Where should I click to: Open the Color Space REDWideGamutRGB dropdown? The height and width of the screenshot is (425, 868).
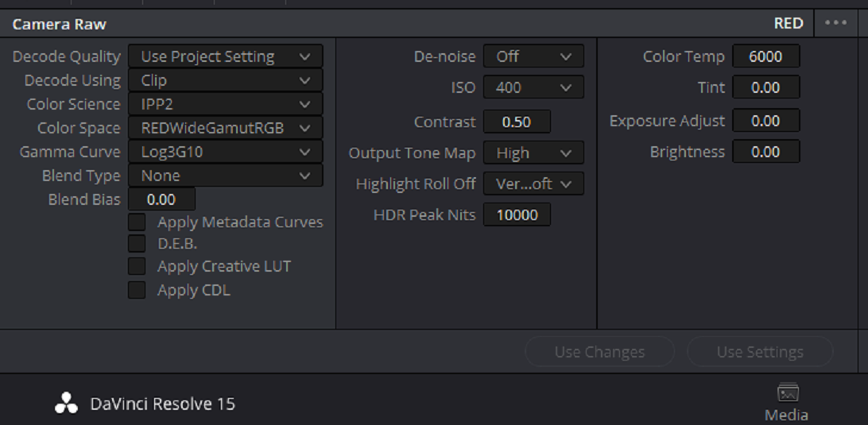pos(225,128)
